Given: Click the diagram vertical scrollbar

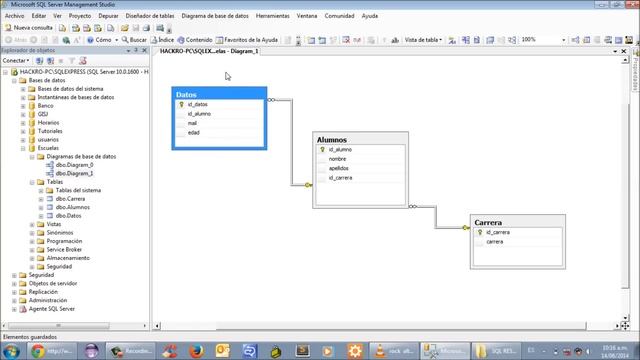Looking at the screenshot, I should pyautogui.click(x=625, y=190).
